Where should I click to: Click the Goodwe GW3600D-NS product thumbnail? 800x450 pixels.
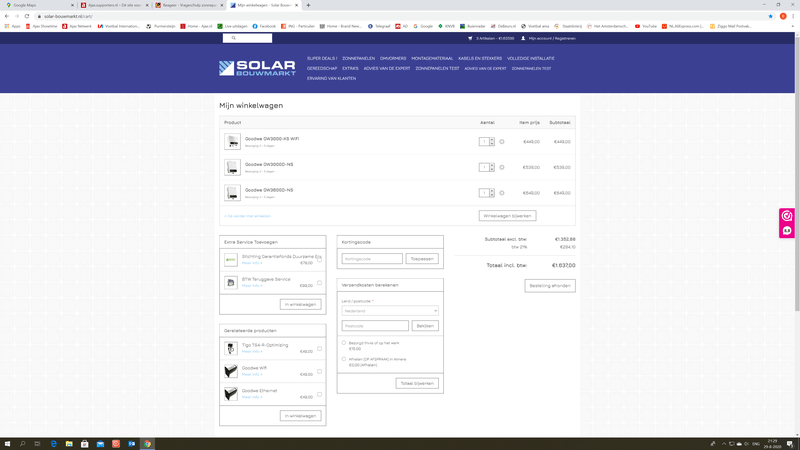[x=232, y=193]
